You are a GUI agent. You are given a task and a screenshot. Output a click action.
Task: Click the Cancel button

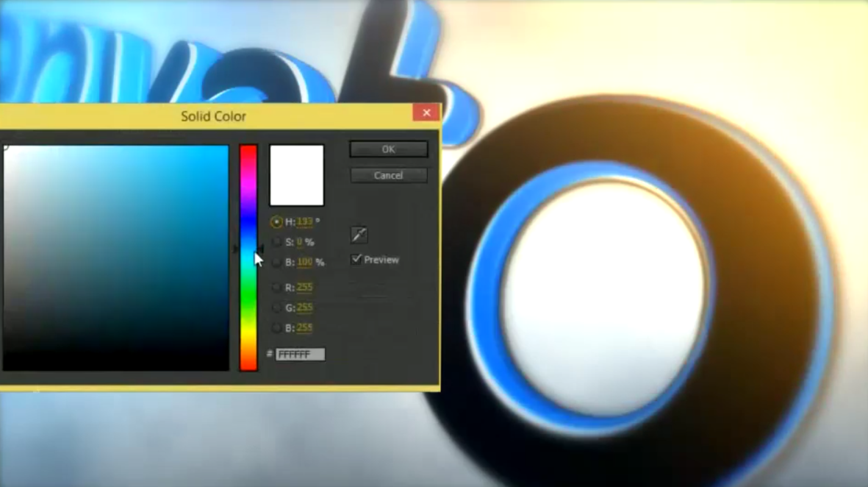point(389,176)
